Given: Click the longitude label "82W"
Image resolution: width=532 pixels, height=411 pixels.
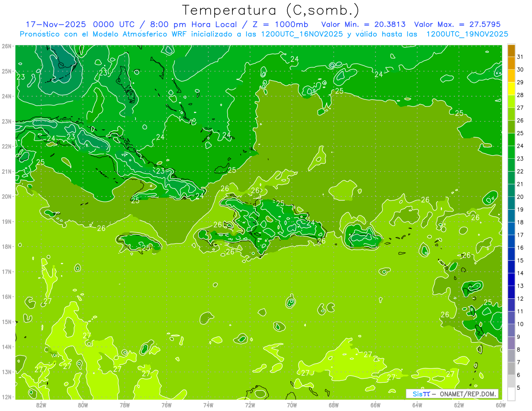Looking at the screenshot, I should 41,405.
